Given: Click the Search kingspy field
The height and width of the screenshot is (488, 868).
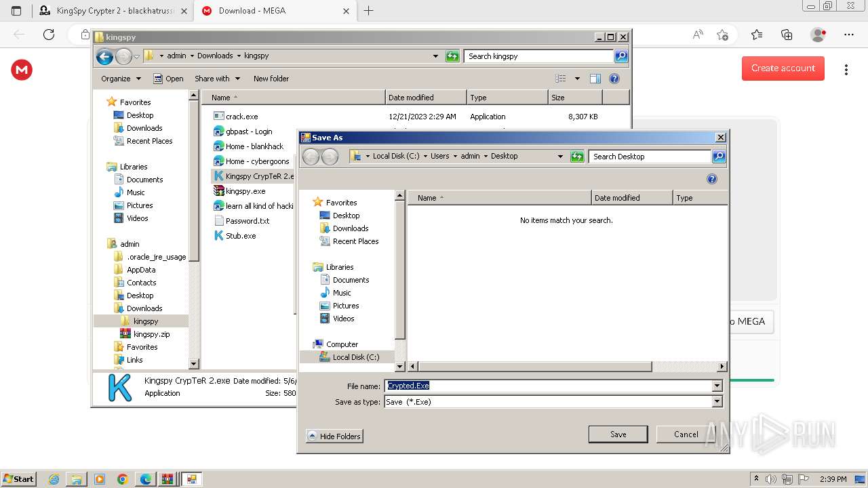Looking at the screenshot, I should [539, 56].
